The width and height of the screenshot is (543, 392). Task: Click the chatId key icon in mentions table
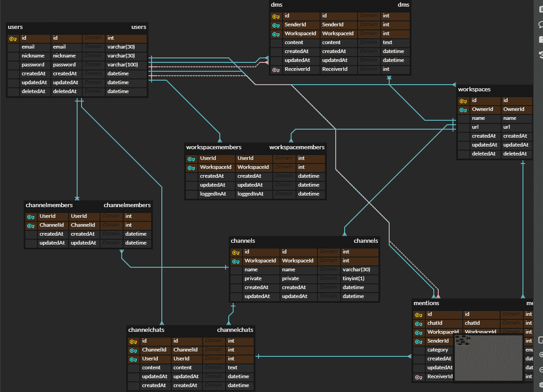419,323
